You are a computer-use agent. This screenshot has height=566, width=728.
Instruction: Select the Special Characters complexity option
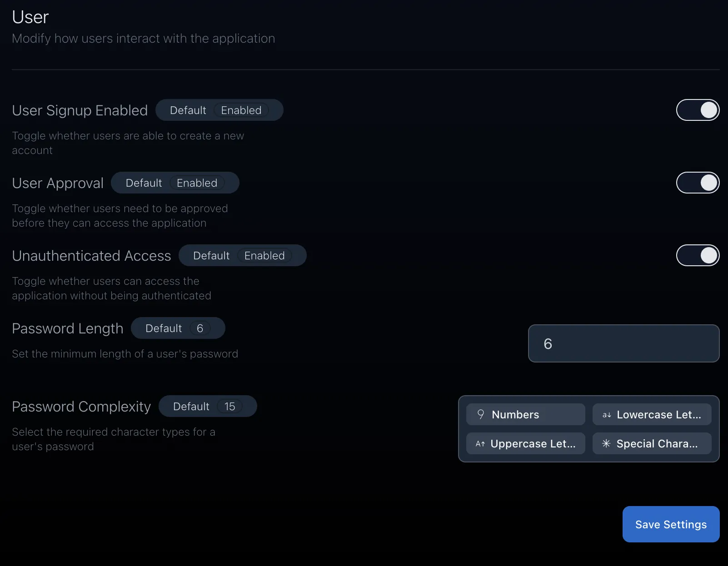(x=652, y=443)
